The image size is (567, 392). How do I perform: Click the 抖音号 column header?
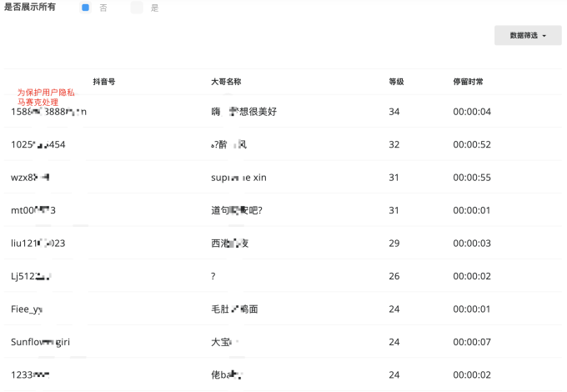[104, 82]
